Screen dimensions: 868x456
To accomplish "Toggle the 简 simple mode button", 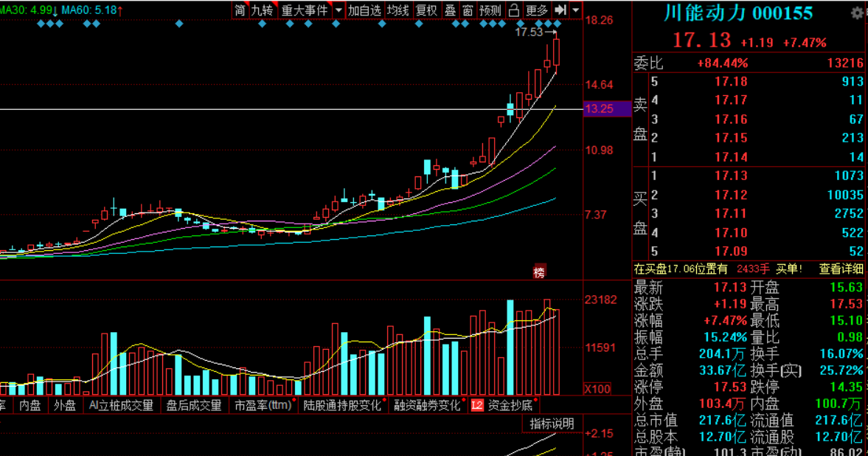I will click(x=240, y=10).
